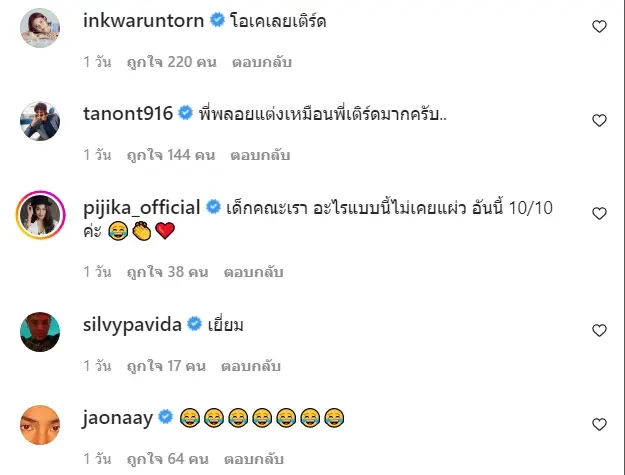View the 38 likes on pijika_official's comment
Image resolution: width=625 pixels, height=475 pixels.
(x=167, y=272)
